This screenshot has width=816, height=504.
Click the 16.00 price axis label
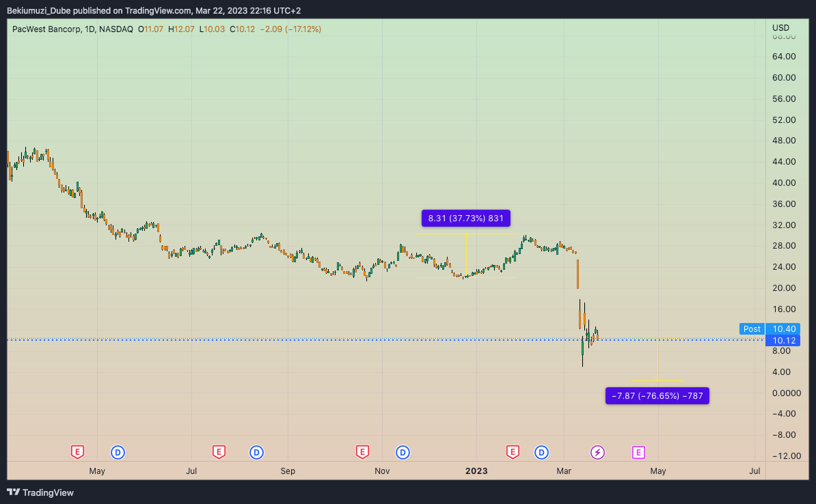coord(784,309)
